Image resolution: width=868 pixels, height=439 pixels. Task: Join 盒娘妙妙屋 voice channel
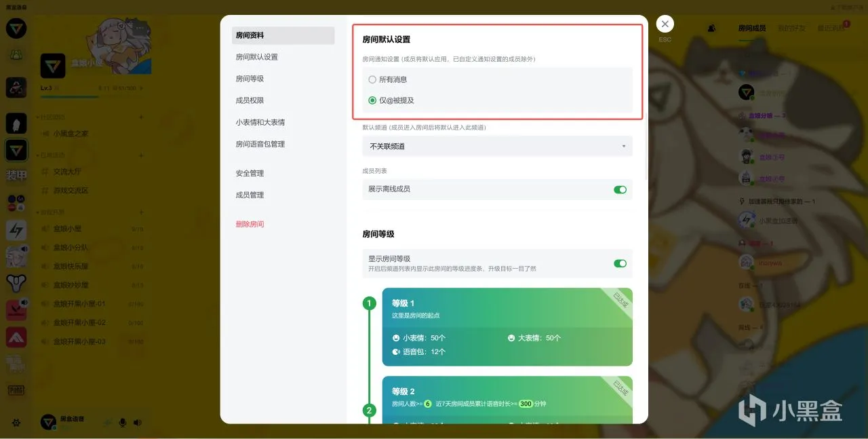pos(92,285)
